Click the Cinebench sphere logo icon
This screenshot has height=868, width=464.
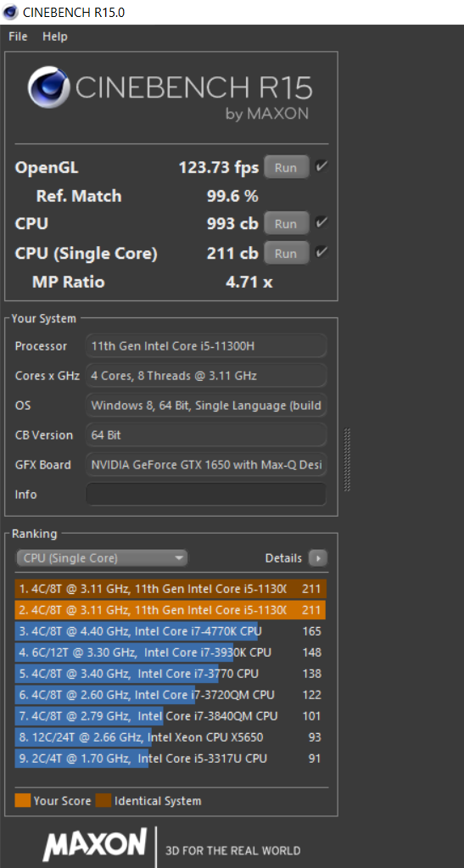(50, 88)
